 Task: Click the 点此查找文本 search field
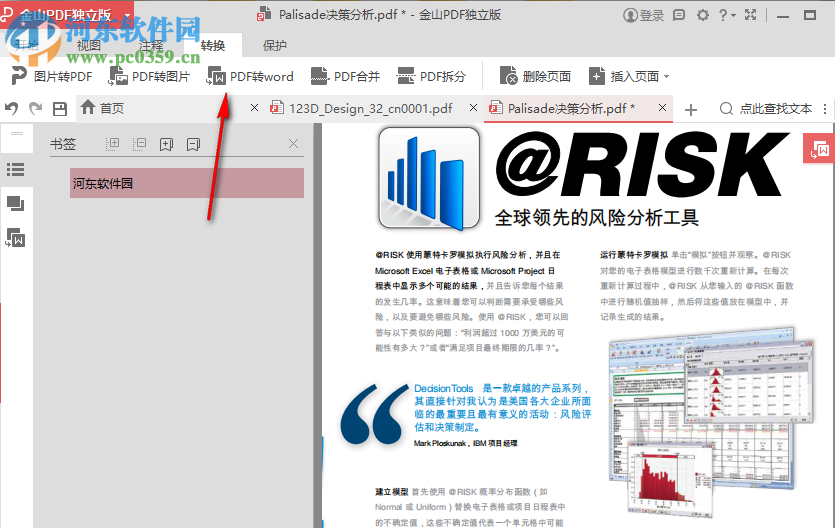(766, 109)
